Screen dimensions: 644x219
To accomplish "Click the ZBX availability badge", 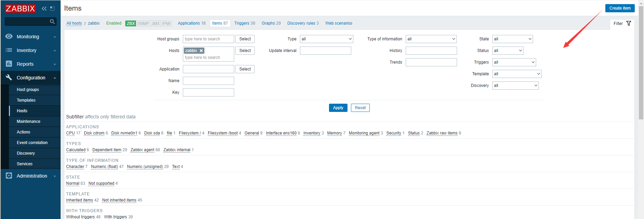I will (x=131, y=23).
